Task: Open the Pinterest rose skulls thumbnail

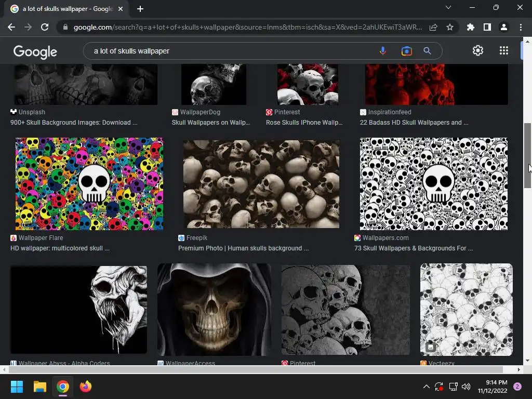Action: (308, 85)
